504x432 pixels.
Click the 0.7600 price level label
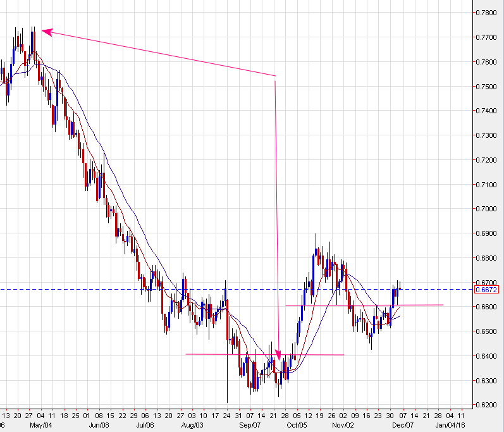coord(486,62)
